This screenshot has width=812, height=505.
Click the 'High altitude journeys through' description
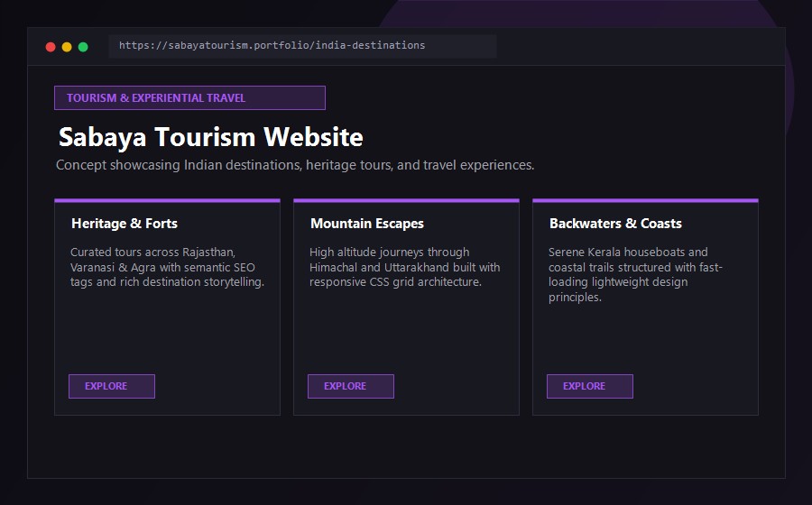coord(404,267)
